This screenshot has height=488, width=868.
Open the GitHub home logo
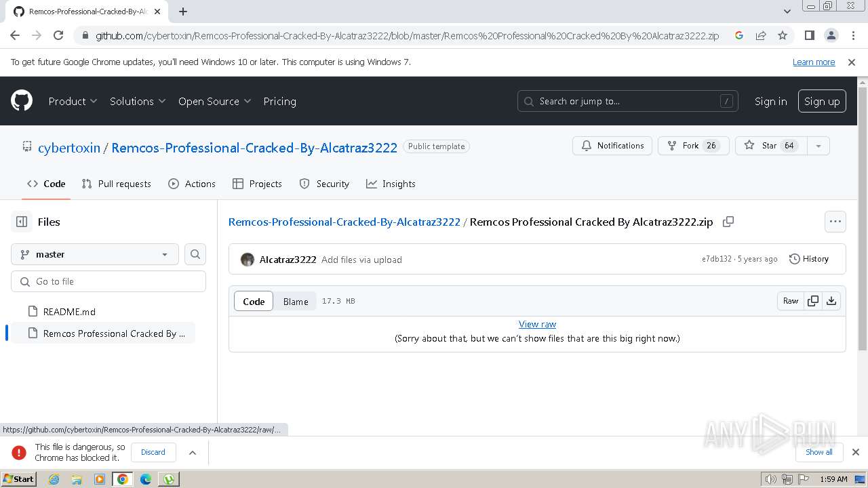point(22,101)
